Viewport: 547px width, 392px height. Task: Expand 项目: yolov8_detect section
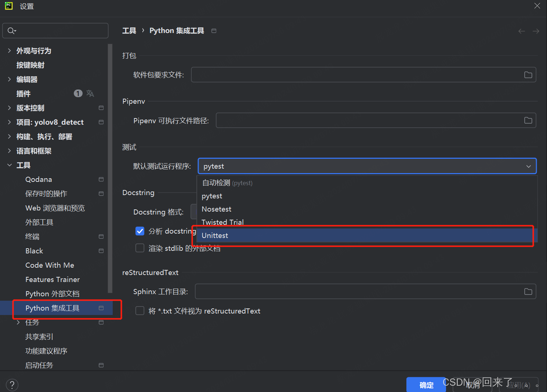[x=10, y=122]
